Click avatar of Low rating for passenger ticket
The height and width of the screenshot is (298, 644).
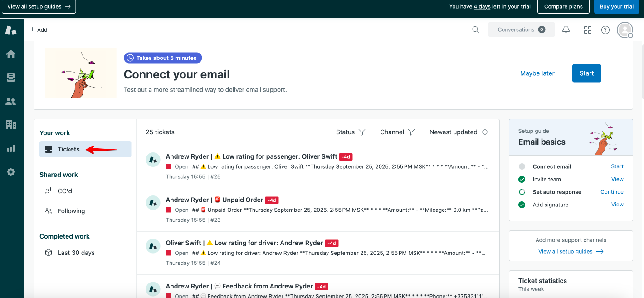153,160
